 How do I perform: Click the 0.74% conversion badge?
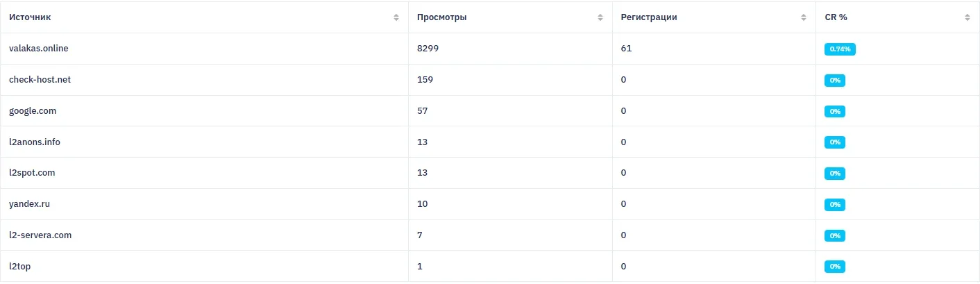pyautogui.click(x=840, y=49)
